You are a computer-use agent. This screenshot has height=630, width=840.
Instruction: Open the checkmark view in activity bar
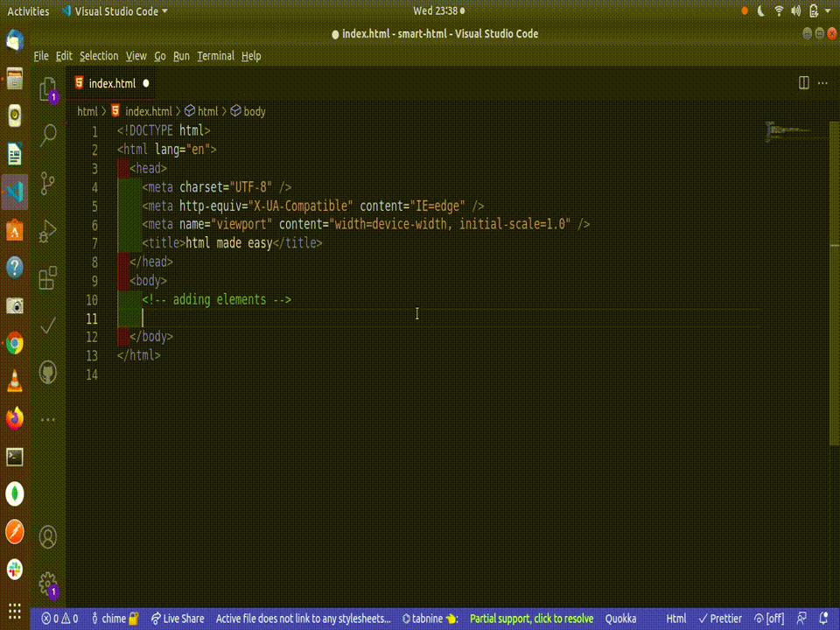pyautogui.click(x=47, y=325)
